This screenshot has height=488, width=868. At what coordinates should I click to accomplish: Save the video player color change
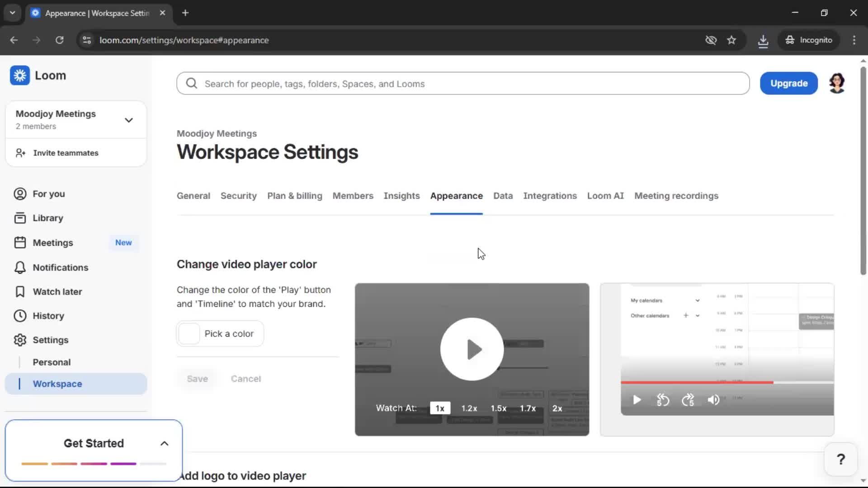tap(197, 379)
